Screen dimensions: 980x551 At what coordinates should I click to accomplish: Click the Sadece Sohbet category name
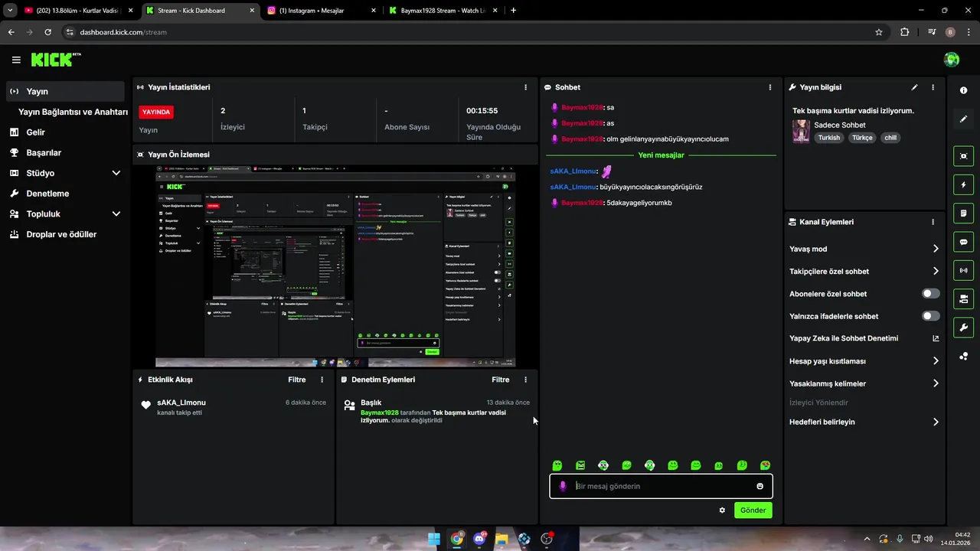click(x=840, y=125)
